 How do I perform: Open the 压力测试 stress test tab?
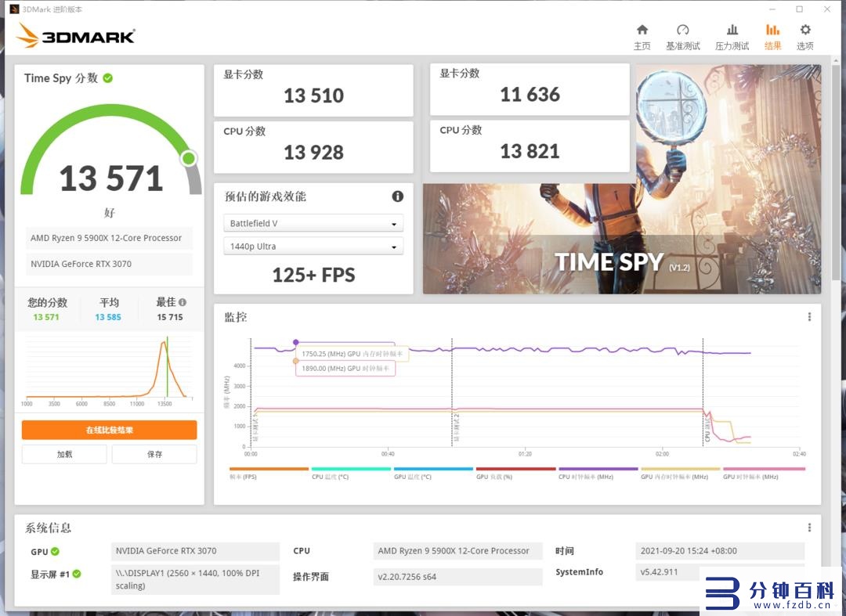point(732,38)
